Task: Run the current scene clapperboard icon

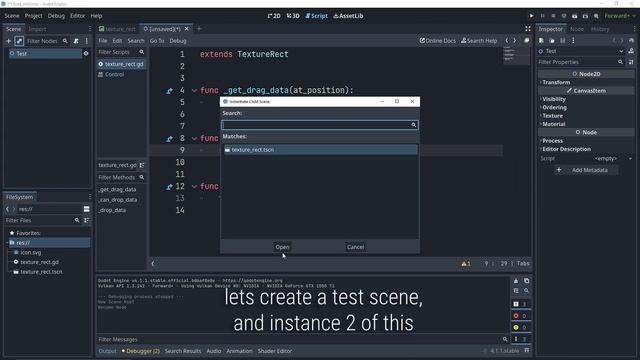Action: coord(574,16)
